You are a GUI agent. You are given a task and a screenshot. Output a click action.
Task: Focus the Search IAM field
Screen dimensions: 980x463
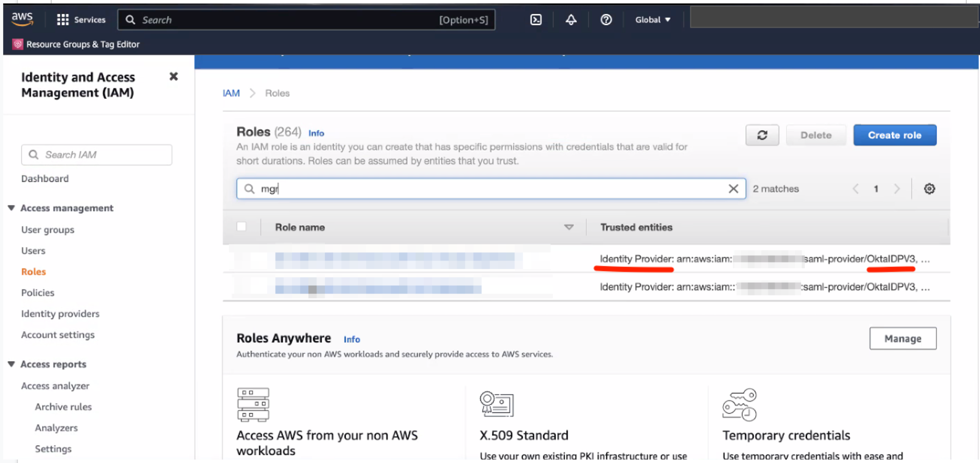pyautogui.click(x=97, y=155)
